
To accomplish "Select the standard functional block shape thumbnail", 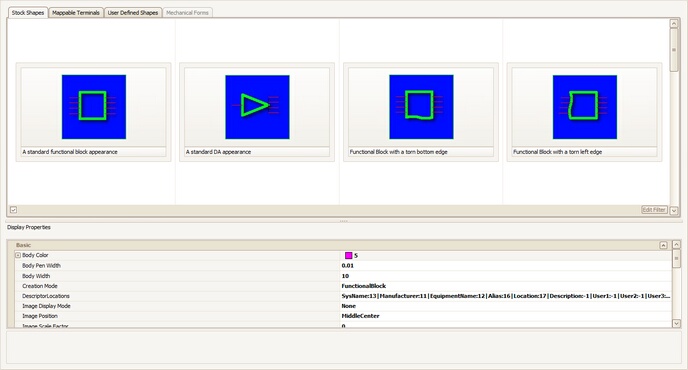I will point(94,107).
